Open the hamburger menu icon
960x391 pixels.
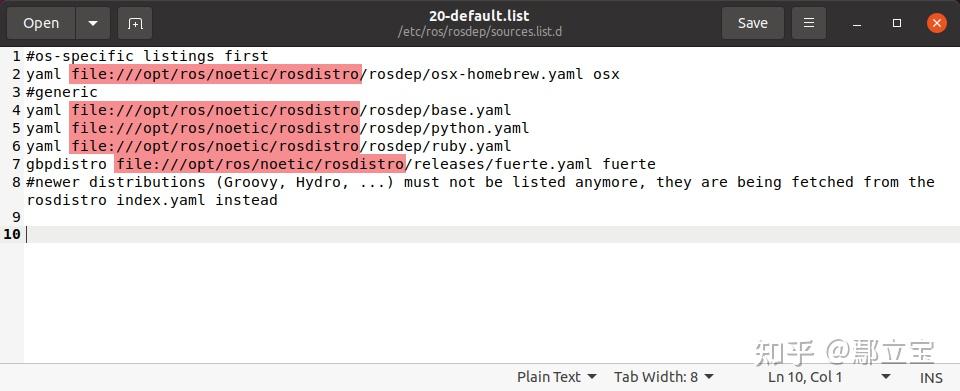809,23
